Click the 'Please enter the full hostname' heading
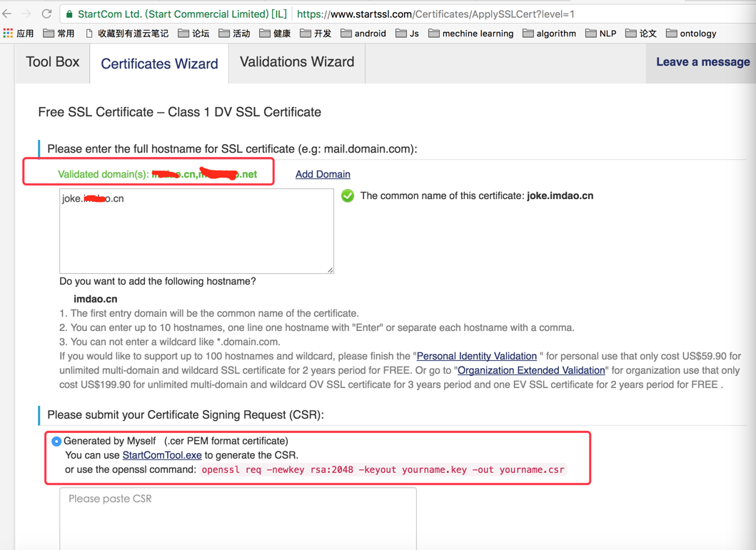756x550 pixels. pyautogui.click(x=233, y=149)
